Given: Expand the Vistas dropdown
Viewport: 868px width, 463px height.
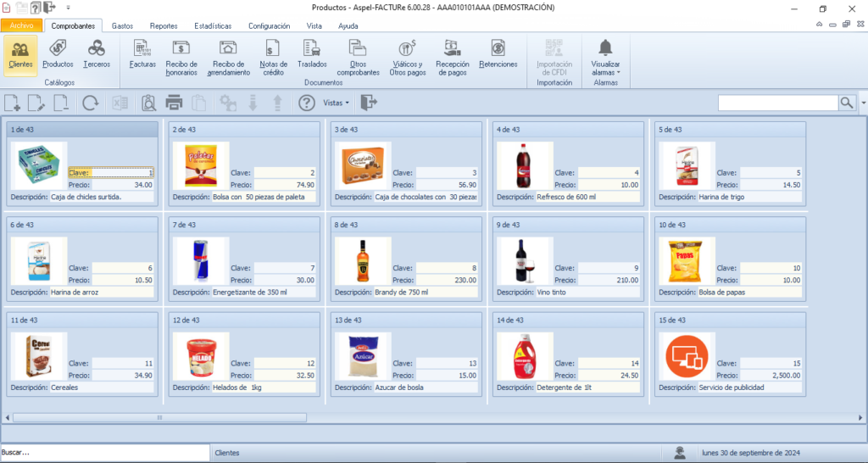Looking at the screenshot, I should [x=337, y=103].
